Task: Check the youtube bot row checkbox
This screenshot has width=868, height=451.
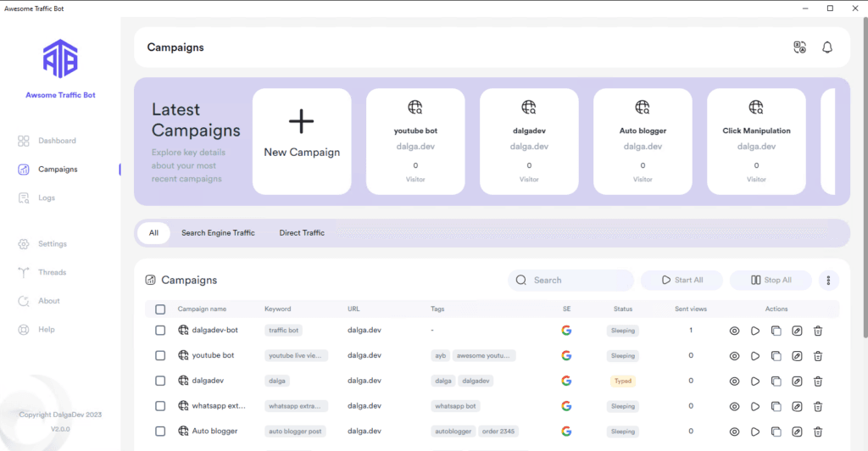Action: click(160, 355)
